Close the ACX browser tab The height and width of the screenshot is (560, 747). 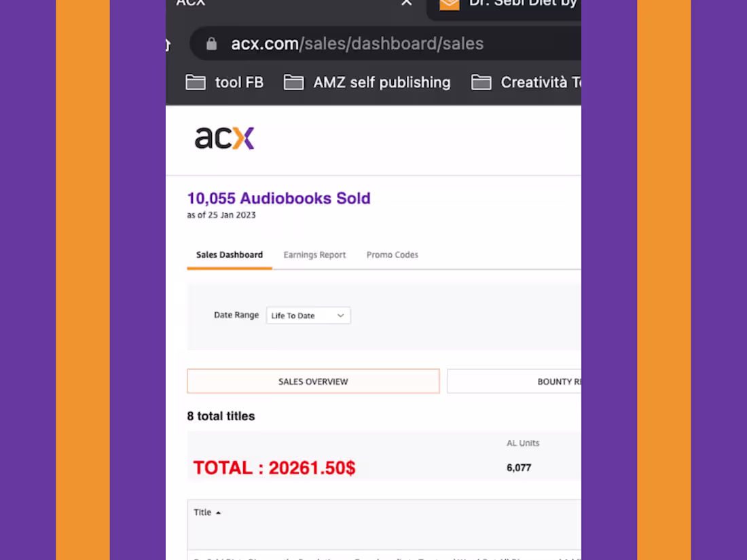tap(406, 3)
